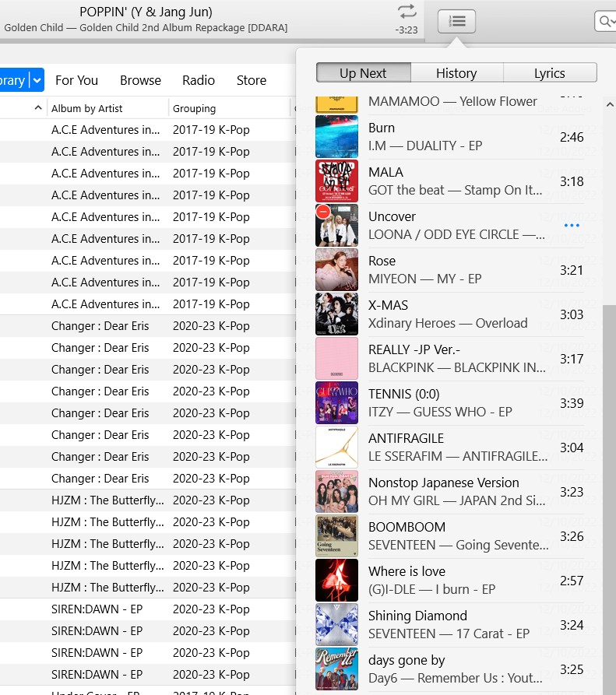Select song title Burn in queue
Screen dimensions: 616x695
coord(382,128)
